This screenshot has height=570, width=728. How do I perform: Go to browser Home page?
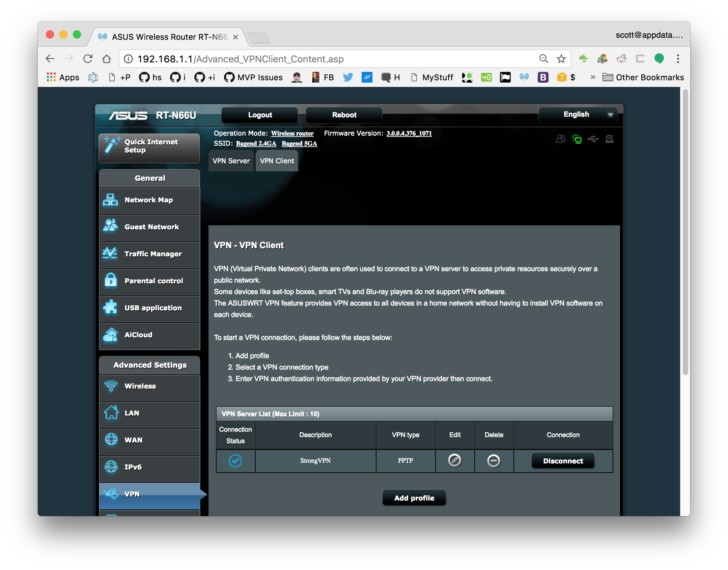click(107, 59)
